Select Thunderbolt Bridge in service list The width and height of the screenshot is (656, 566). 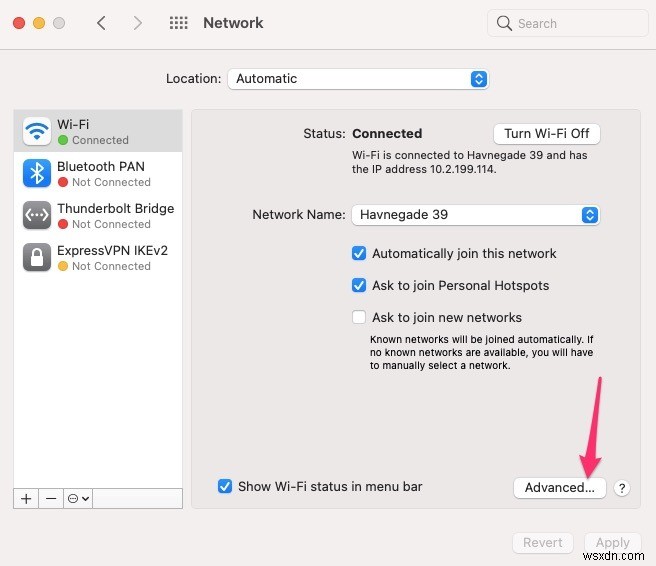click(x=98, y=215)
